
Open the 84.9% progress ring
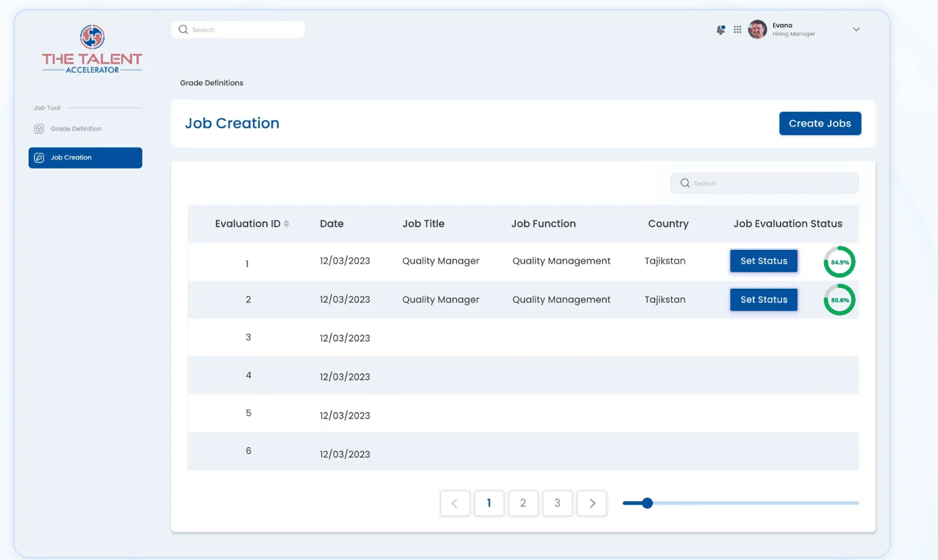tap(840, 262)
